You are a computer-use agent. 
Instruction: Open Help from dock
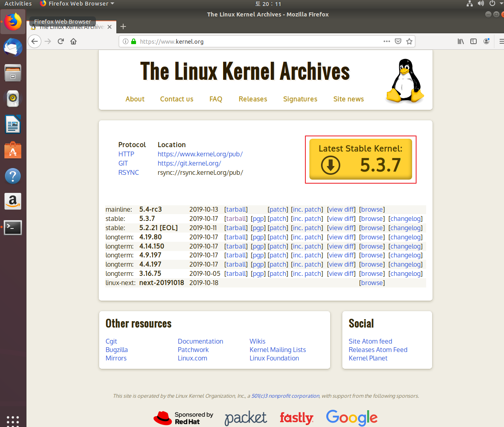tap(13, 176)
